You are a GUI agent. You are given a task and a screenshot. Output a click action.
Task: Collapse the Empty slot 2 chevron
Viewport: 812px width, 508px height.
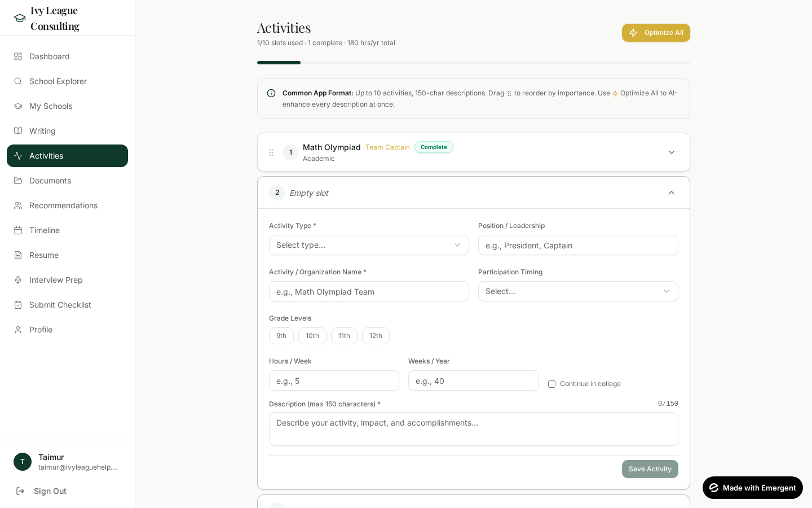click(672, 192)
